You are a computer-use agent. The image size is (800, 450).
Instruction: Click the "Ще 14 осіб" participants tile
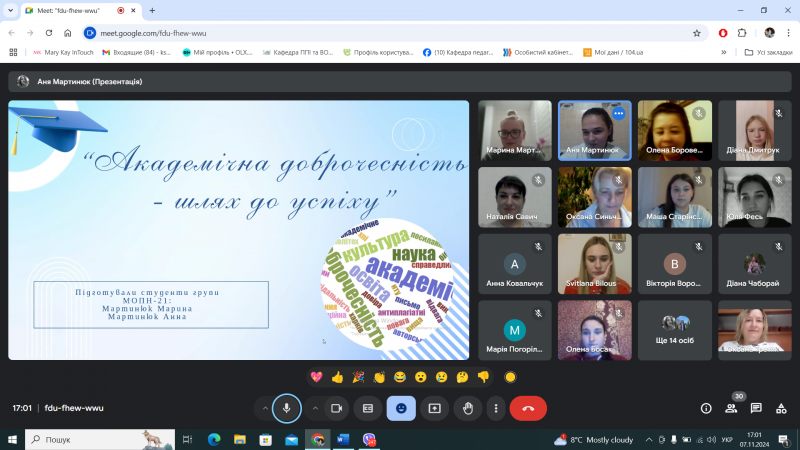coord(675,329)
